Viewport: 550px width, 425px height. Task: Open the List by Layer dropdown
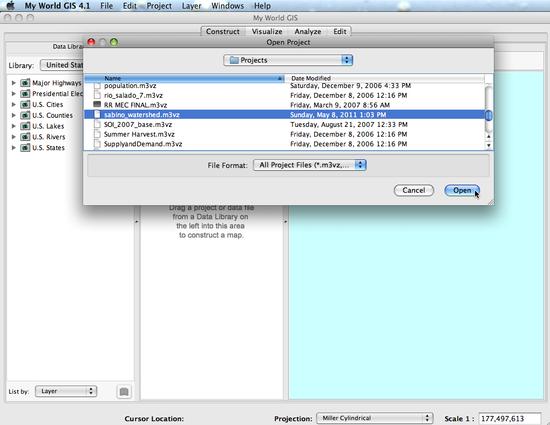(66, 391)
